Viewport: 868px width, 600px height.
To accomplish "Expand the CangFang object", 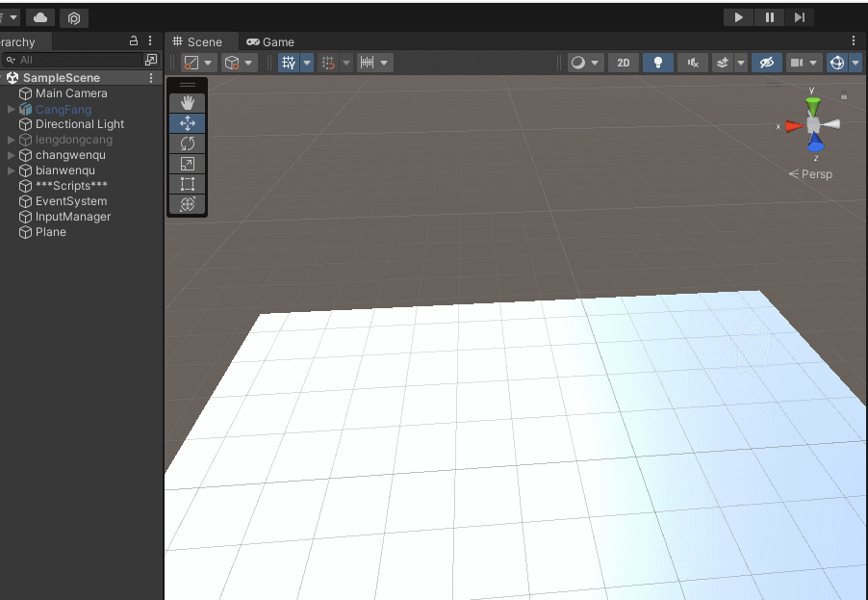I will [11, 109].
